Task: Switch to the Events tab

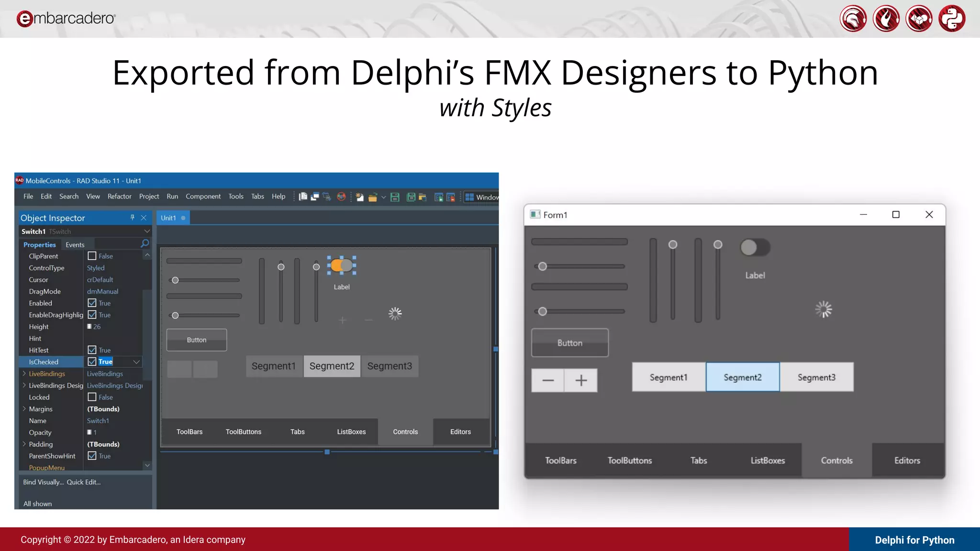Action: 75,244
